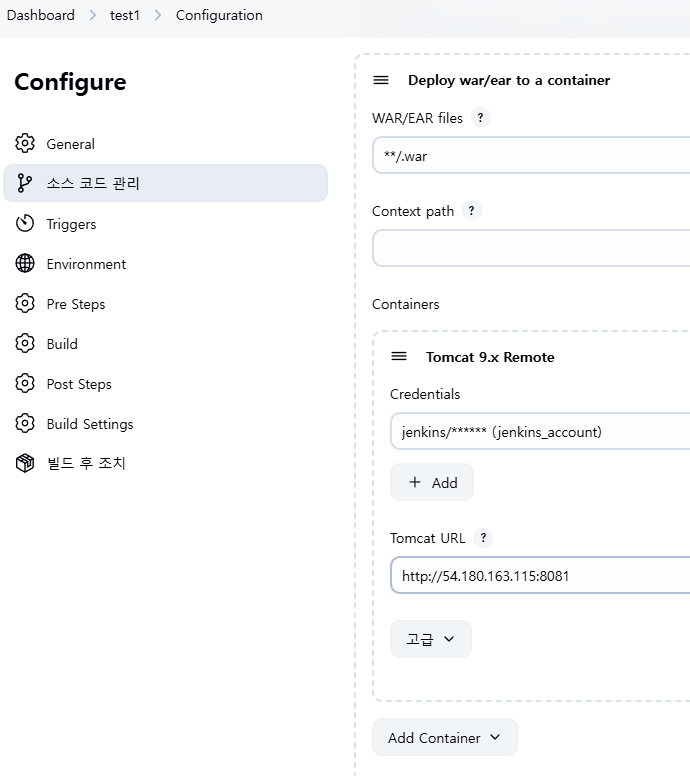
Task: Click the Add credentials button
Action: click(x=432, y=482)
